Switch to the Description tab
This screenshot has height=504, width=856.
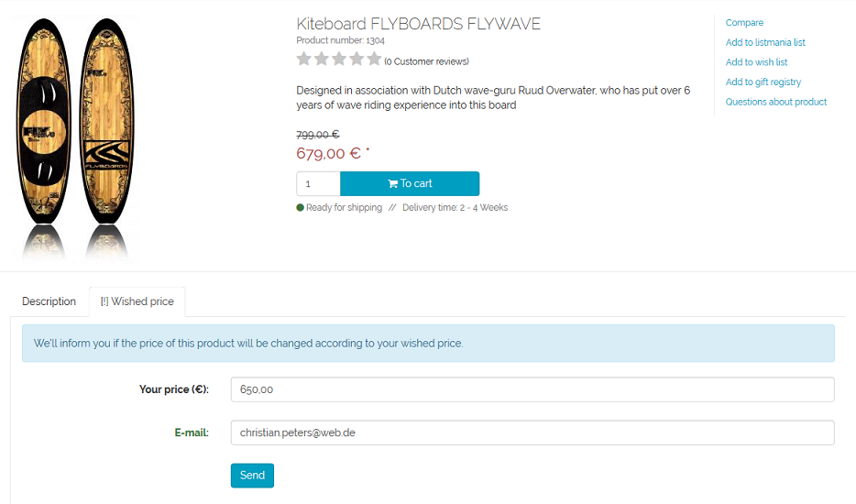click(49, 301)
